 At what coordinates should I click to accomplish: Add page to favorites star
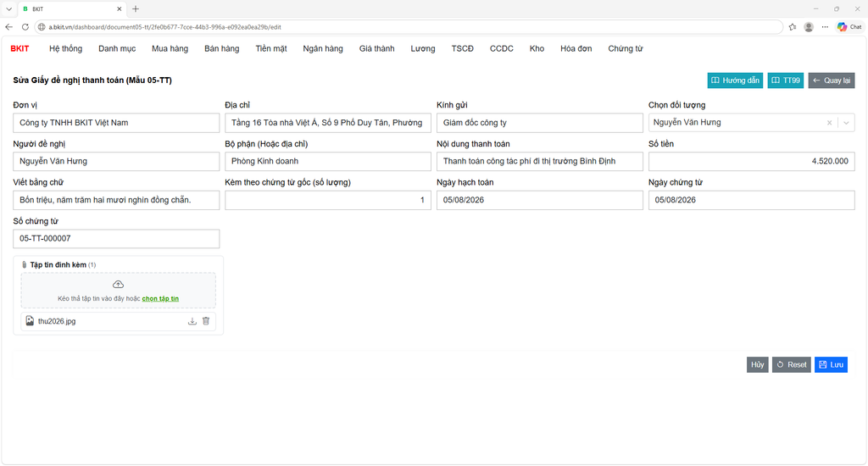pos(793,26)
